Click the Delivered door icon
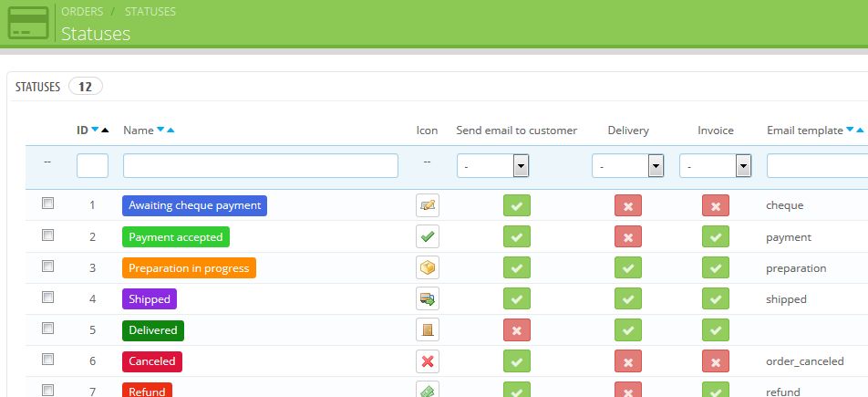Viewport: 868px width, 397px height. point(428,329)
